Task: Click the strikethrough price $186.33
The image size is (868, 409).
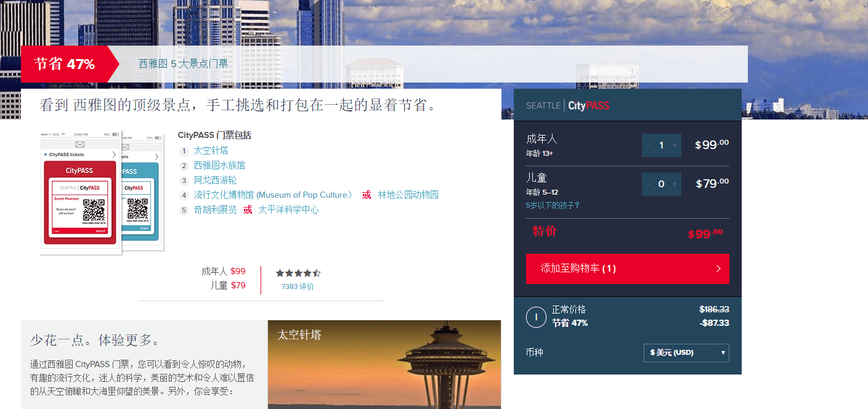Action: coord(714,309)
